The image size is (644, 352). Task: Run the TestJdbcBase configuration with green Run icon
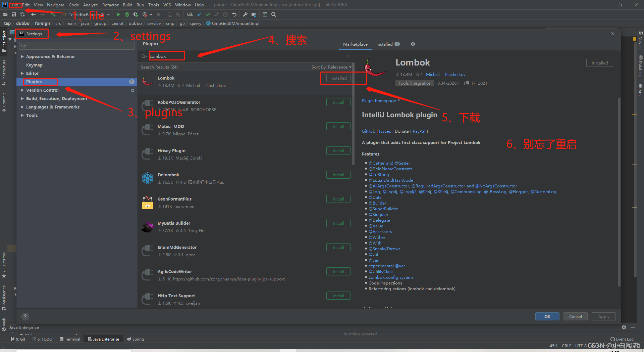pos(118,14)
